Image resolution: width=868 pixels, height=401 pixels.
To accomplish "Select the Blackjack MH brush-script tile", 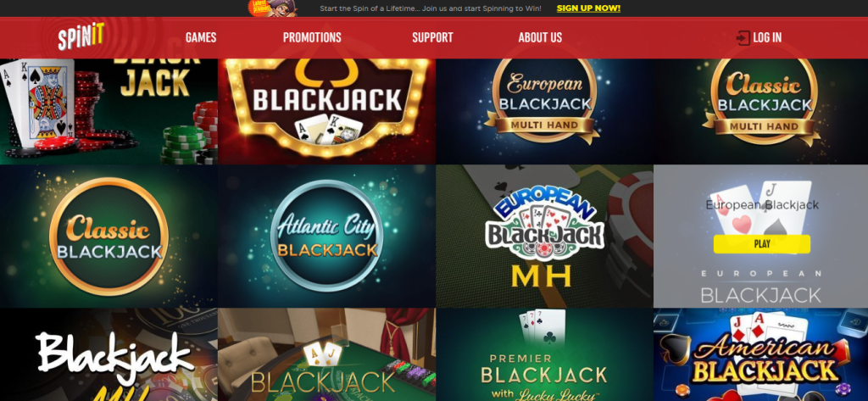I will (108, 354).
